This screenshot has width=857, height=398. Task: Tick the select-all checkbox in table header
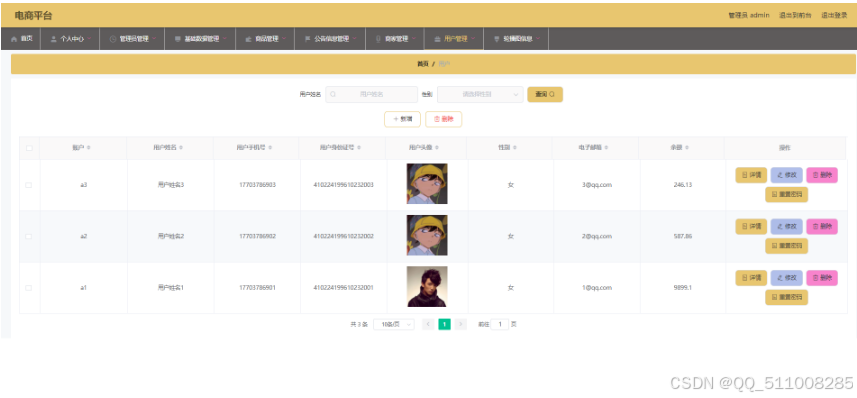click(x=29, y=148)
